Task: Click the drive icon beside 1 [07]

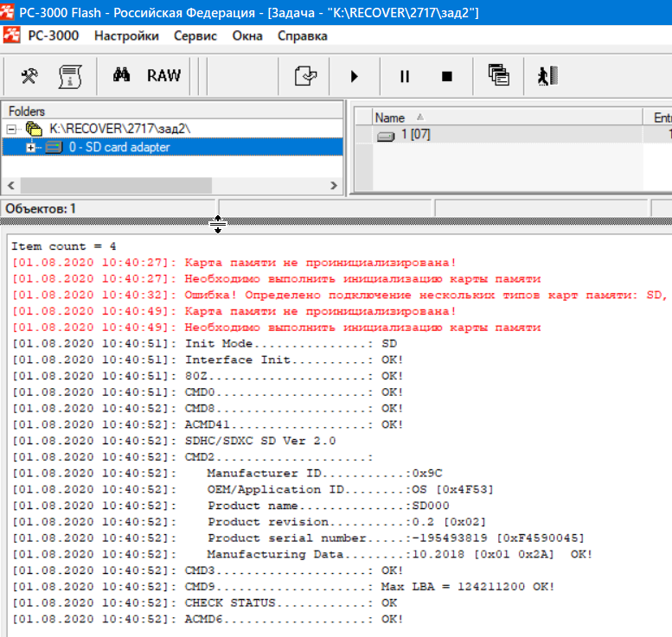Action: pyautogui.click(x=386, y=137)
